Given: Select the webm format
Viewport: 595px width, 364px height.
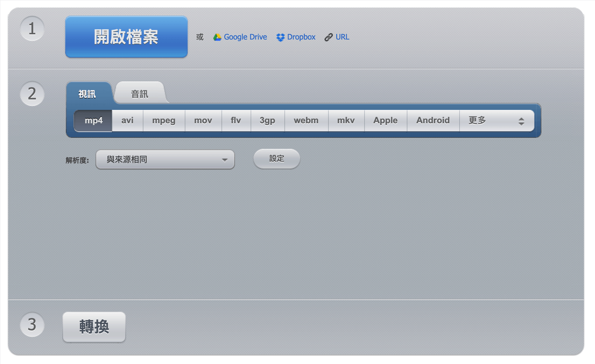Looking at the screenshot, I should [x=306, y=120].
